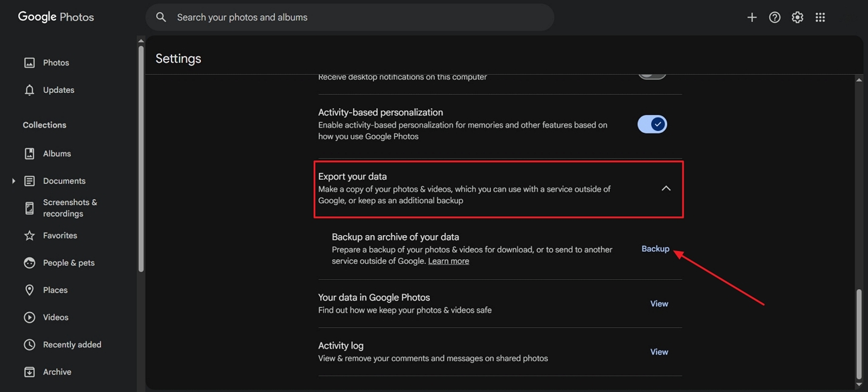868x392 pixels.
Task: Disable Activity-based personalization
Action: tap(652, 124)
